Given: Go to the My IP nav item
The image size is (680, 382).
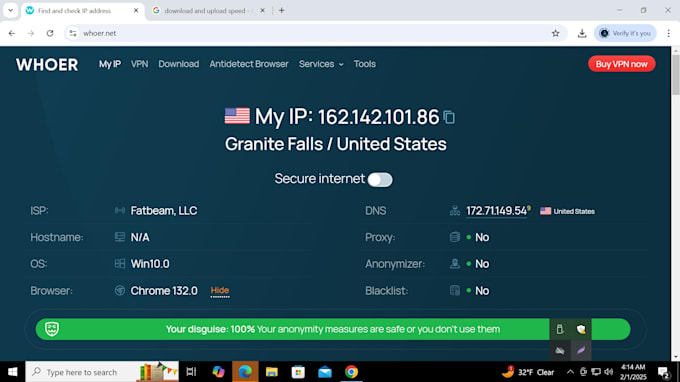Looking at the screenshot, I should (110, 64).
